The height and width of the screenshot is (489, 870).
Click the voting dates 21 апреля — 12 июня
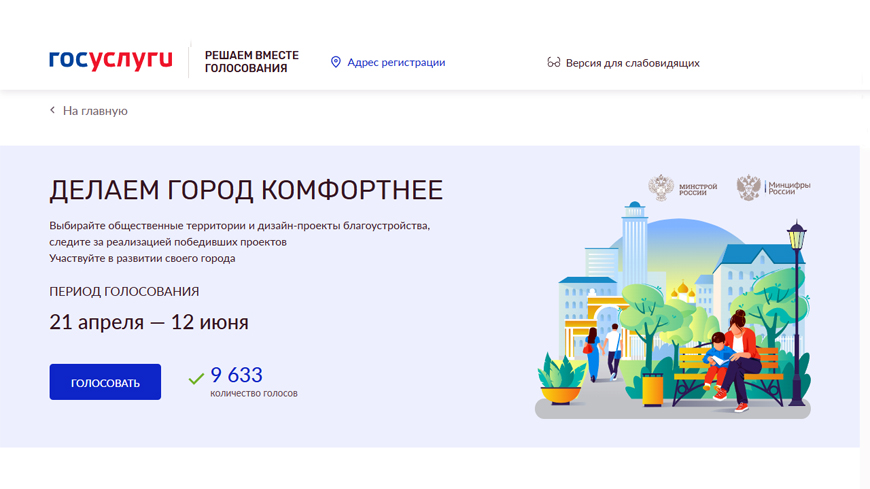pos(149,322)
